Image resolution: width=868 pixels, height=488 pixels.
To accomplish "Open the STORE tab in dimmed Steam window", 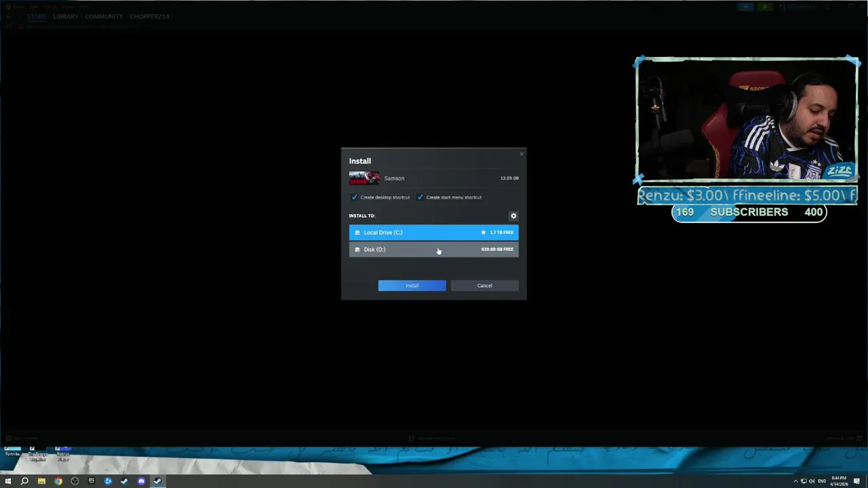I will click(x=36, y=16).
